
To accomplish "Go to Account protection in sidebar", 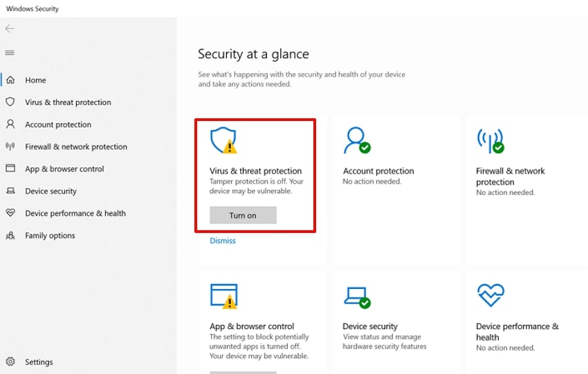I will 58,124.
